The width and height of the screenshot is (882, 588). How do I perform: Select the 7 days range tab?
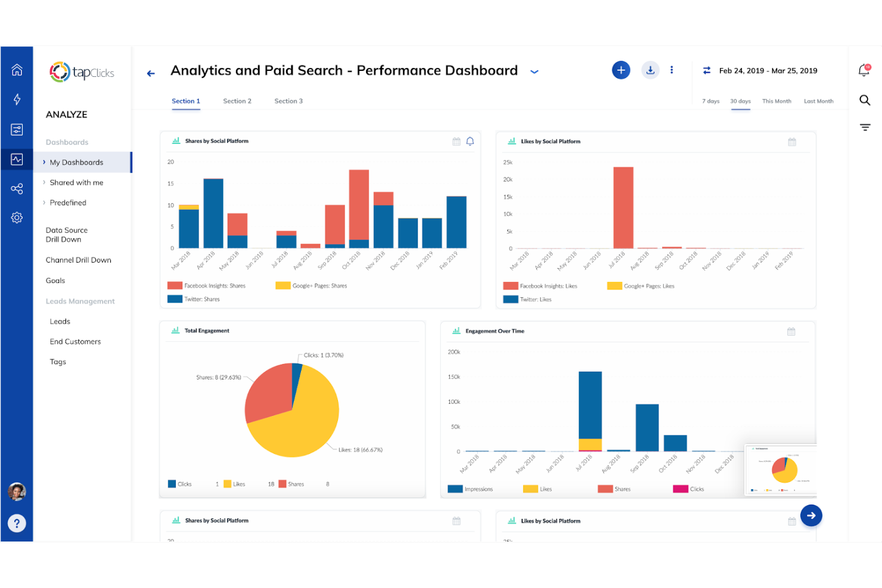710,101
